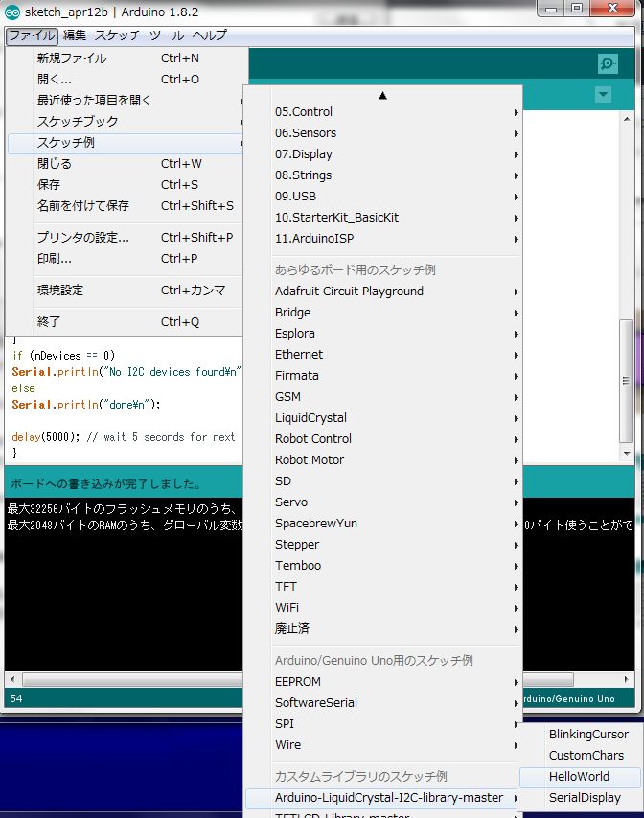Expand Servo library examples
Viewport: 644px width, 818px height.
383,502
